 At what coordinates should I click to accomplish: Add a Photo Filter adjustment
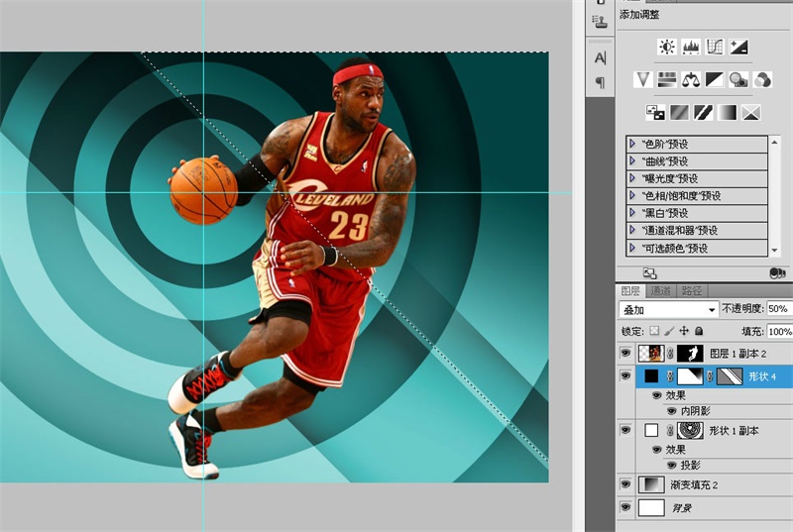coord(739,79)
